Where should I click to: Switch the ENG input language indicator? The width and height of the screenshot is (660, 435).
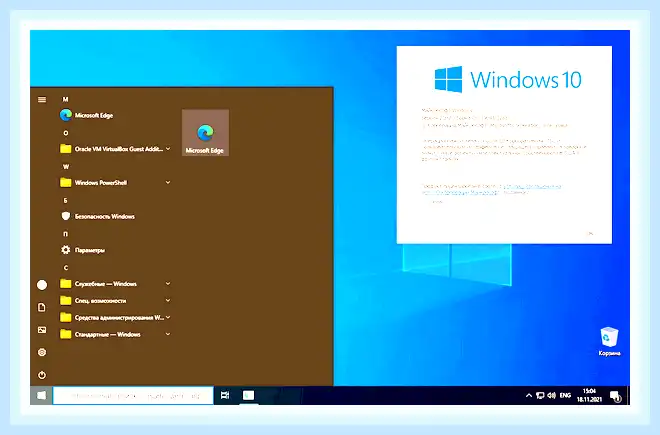[x=565, y=395]
